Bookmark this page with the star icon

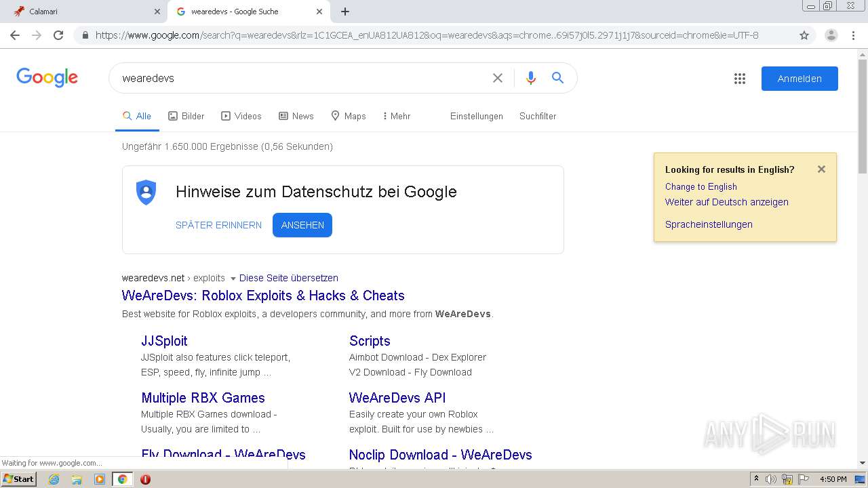(804, 35)
